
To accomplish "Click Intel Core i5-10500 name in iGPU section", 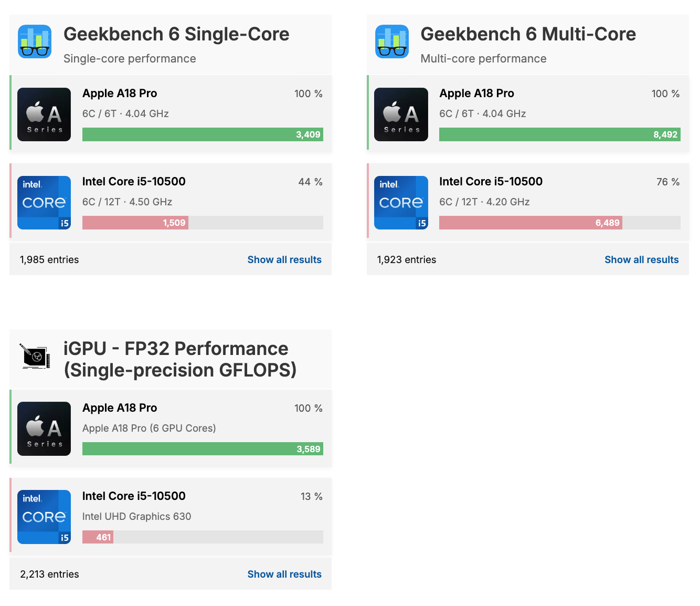I will pos(134,496).
